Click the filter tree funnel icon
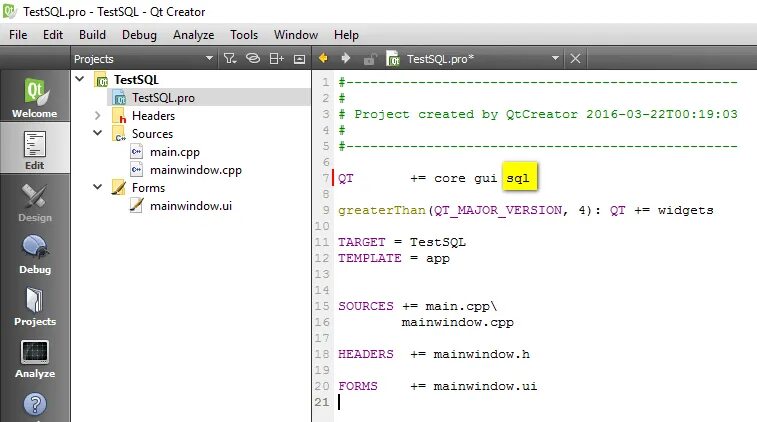Image resolution: width=757 pixels, height=422 pixels. point(230,59)
